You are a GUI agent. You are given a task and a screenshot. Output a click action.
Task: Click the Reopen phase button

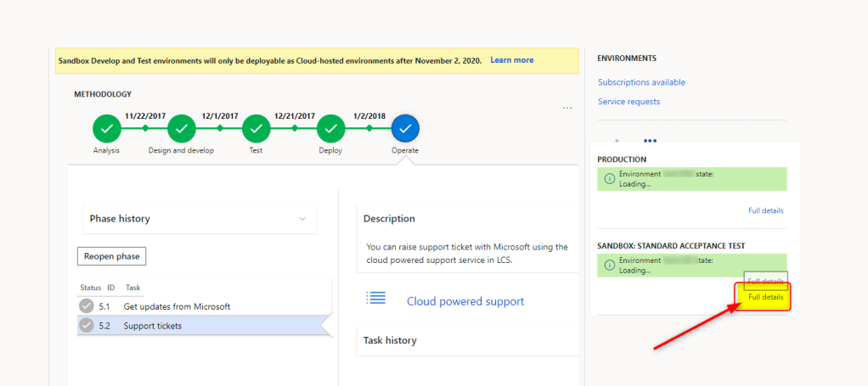110,256
